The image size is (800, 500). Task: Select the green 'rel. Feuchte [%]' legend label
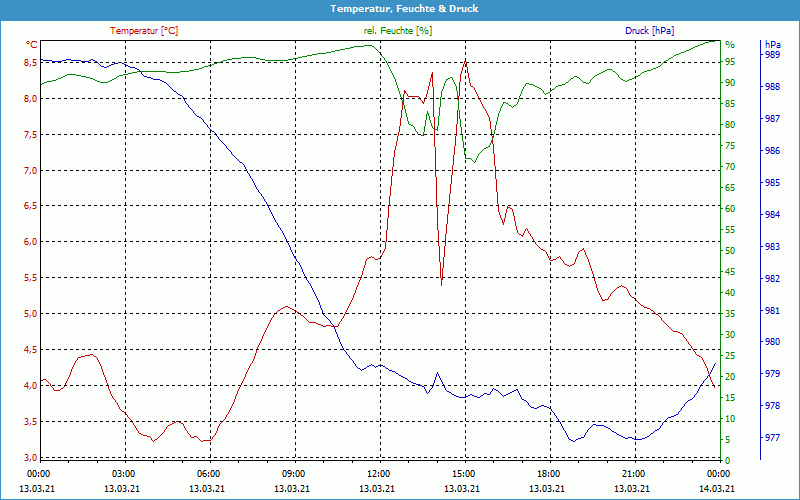coord(398,31)
